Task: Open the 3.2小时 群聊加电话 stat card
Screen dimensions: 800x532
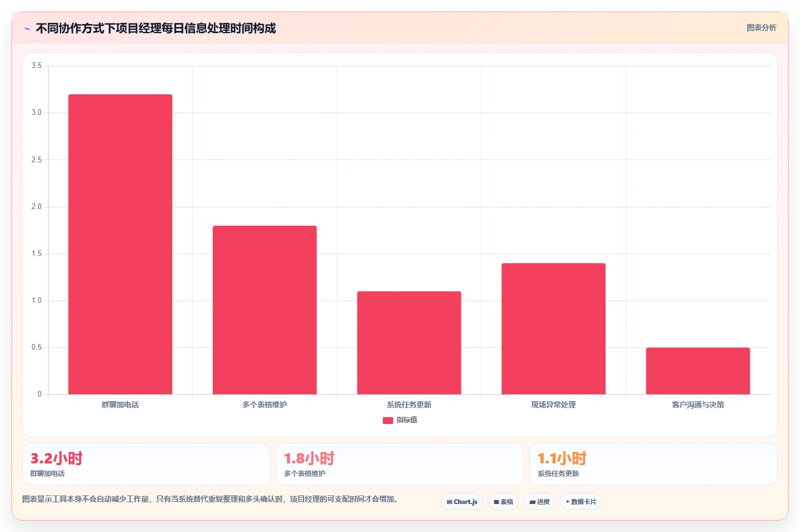Action: [146, 464]
